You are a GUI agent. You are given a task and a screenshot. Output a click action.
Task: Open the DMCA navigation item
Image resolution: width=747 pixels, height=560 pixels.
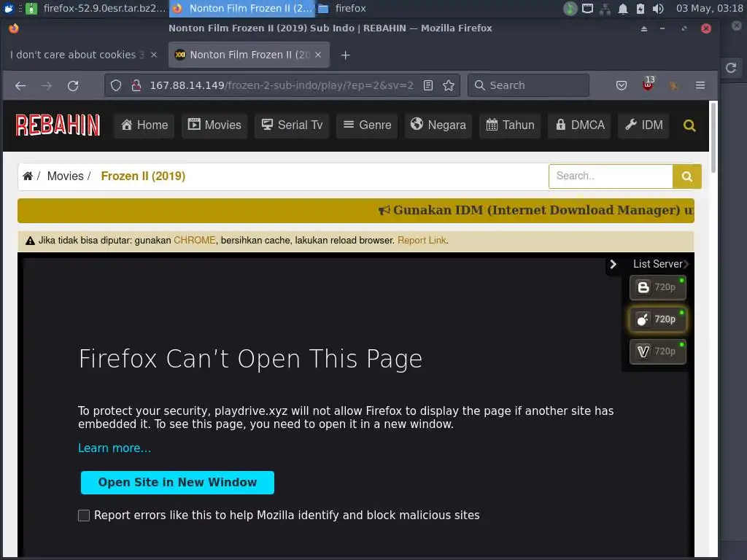579,125
